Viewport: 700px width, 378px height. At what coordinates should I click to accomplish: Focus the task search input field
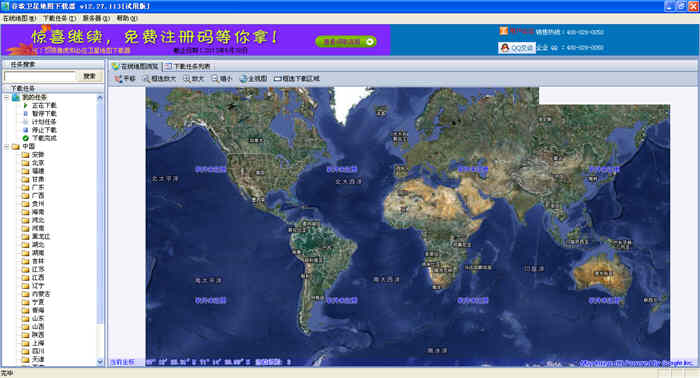40,76
